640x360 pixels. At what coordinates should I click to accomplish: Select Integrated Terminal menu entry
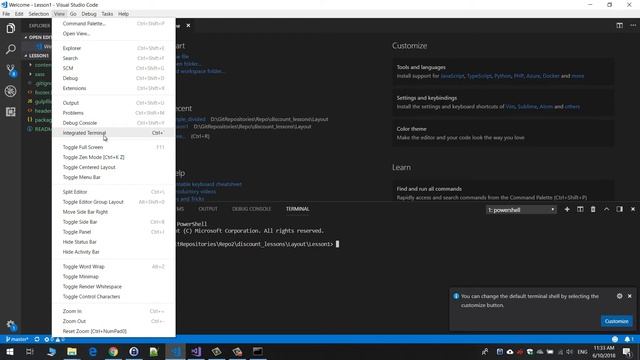113,133
